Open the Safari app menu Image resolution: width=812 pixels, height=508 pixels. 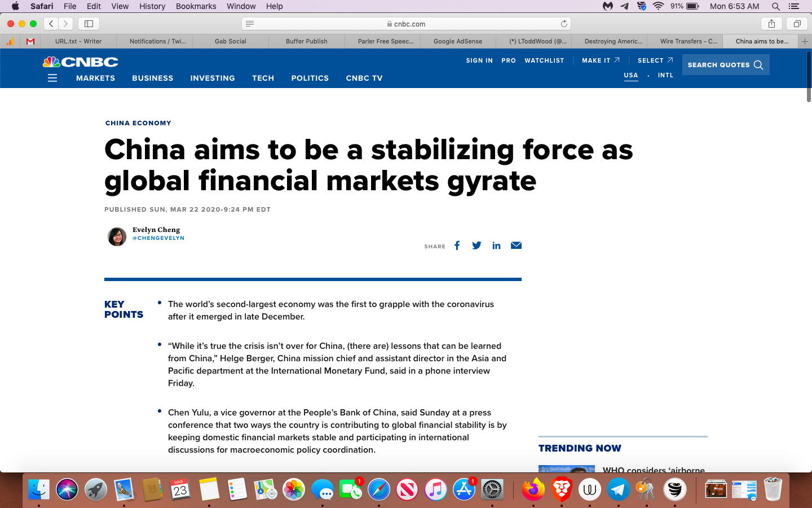coord(42,6)
